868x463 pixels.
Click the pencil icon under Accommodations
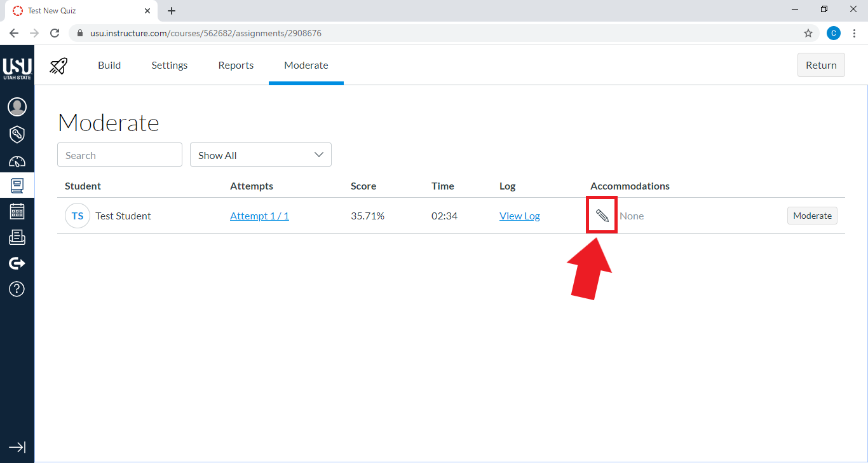pyautogui.click(x=602, y=216)
